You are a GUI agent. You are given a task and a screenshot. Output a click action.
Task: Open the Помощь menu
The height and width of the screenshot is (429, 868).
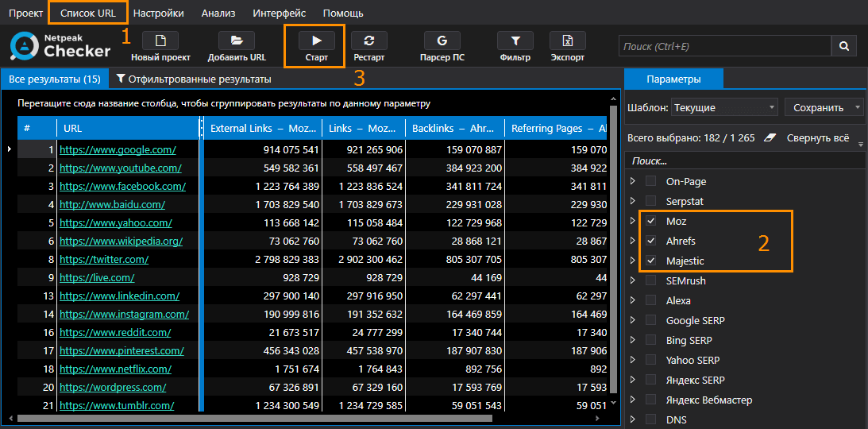pos(343,13)
